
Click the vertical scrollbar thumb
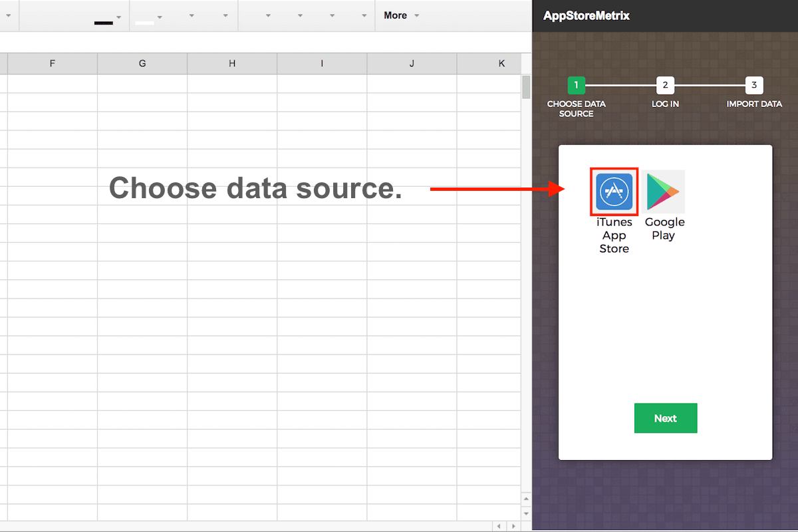526,86
